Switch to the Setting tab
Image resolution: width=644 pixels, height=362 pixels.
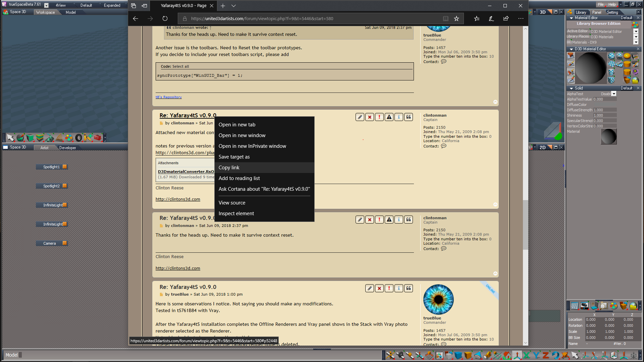pos(612,12)
